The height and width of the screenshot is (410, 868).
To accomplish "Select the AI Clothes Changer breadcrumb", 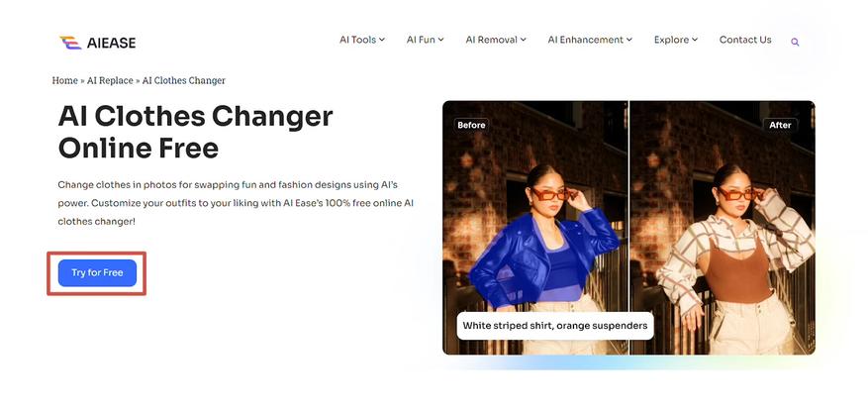I will point(184,81).
